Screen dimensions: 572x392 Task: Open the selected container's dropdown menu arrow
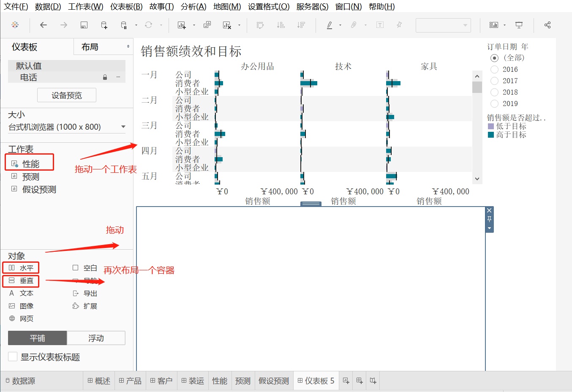tap(489, 228)
